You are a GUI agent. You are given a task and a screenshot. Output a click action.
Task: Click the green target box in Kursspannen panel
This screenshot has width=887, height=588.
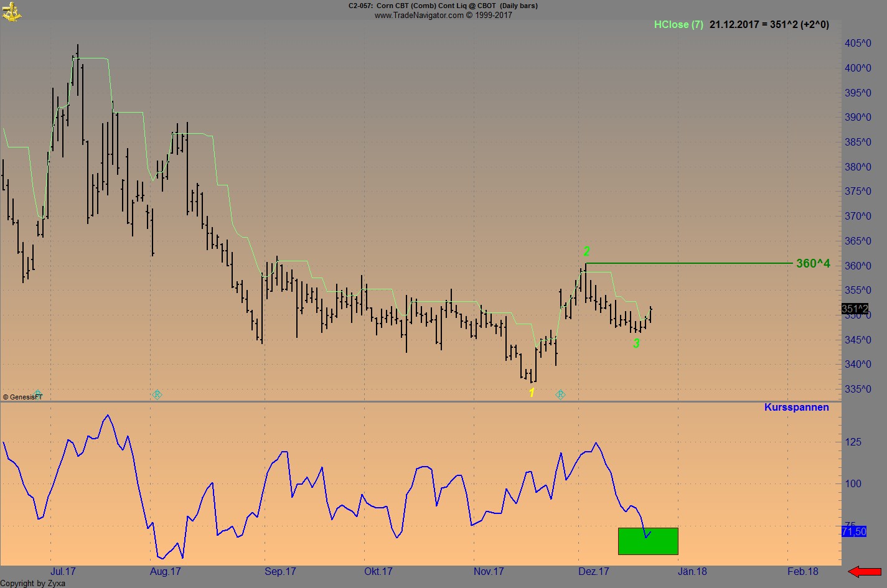coord(648,541)
